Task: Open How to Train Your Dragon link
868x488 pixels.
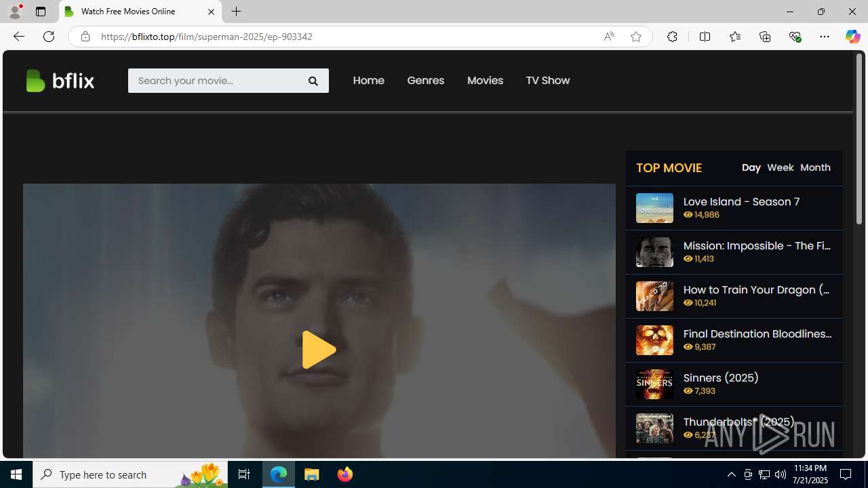Action: click(757, 289)
